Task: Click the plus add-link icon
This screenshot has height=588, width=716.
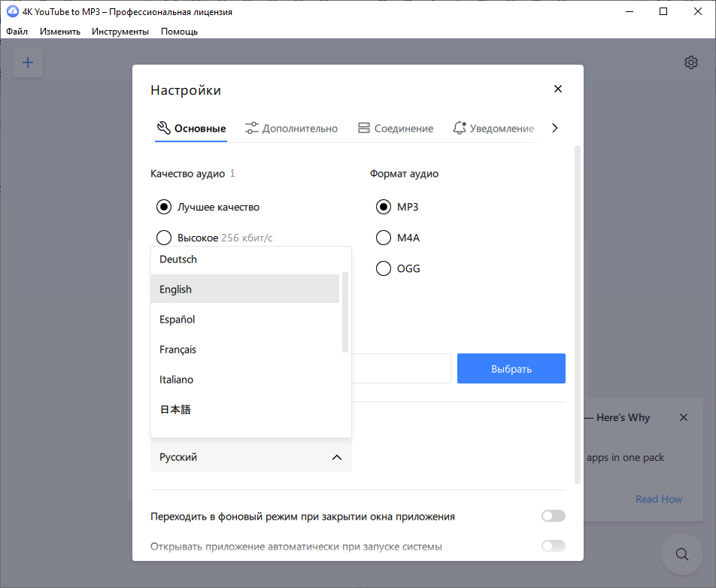Action: 28,62
